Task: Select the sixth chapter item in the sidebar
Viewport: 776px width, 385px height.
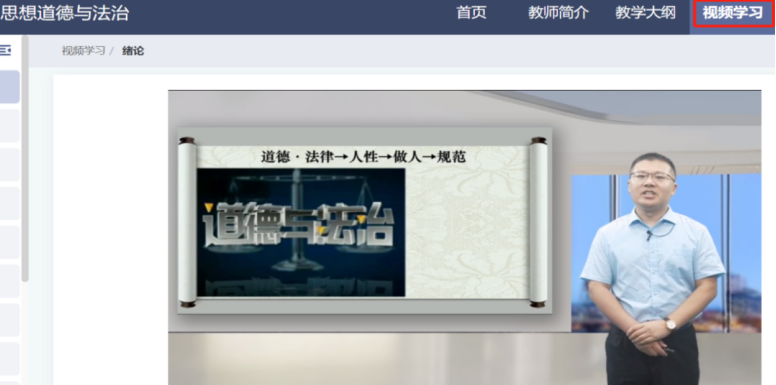Action: [x=9, y=281]
